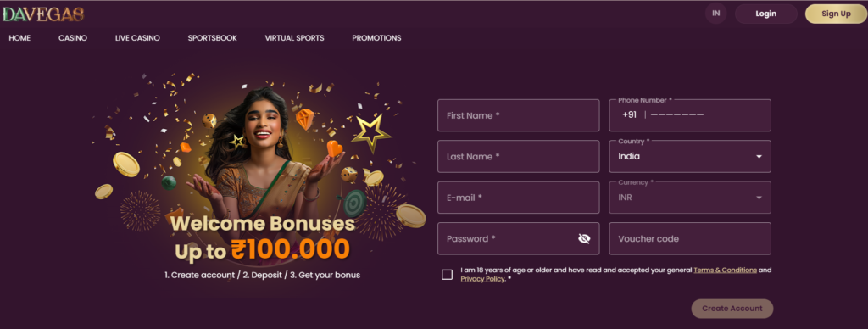Click the gold Sign Up button
Image resolution: width=868 pixels, height=329 pixels.
(836, 14)
